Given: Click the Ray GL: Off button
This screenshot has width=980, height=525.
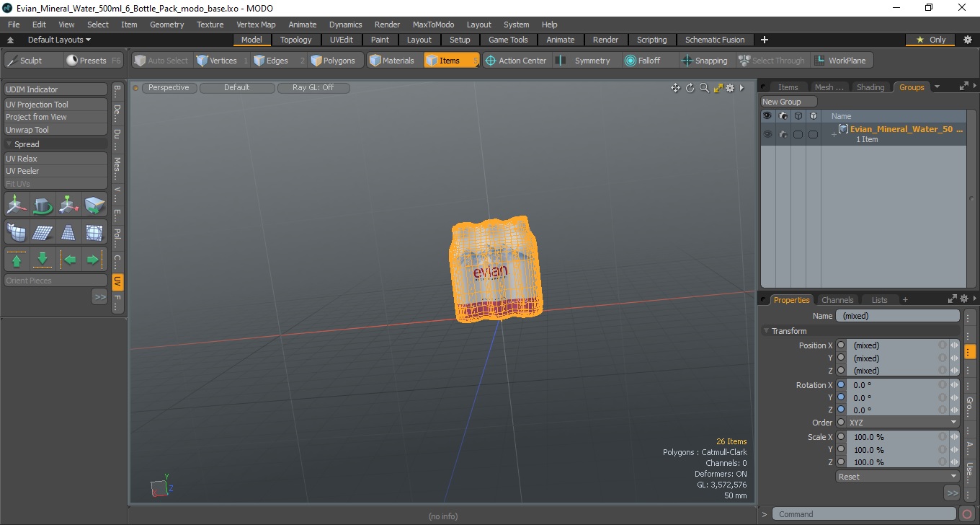Looking at the screenshot, I should [x=313, y=88].
